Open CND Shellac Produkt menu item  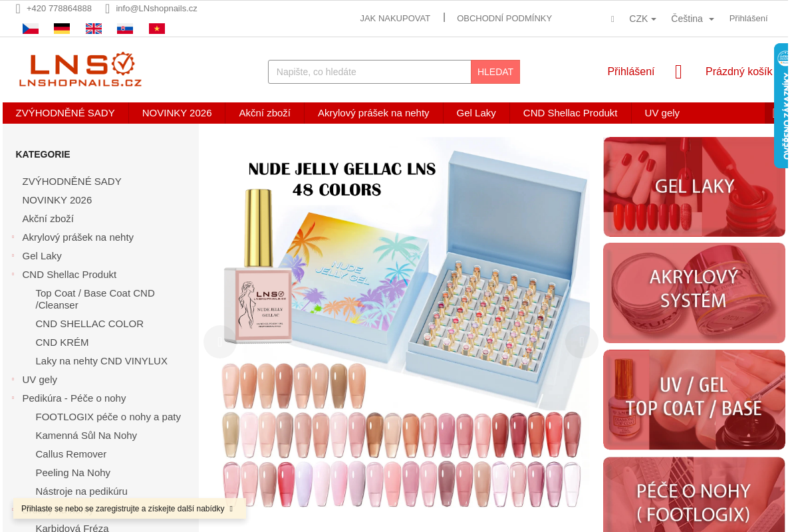point(570,113)
